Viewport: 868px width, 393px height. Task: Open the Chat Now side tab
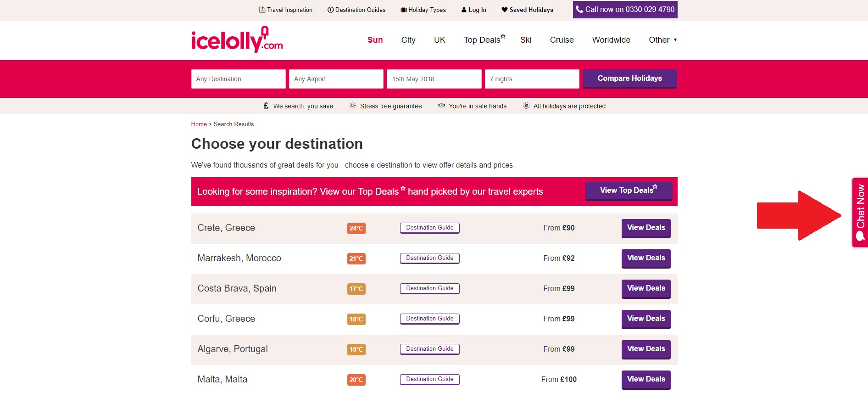(860, 213)
